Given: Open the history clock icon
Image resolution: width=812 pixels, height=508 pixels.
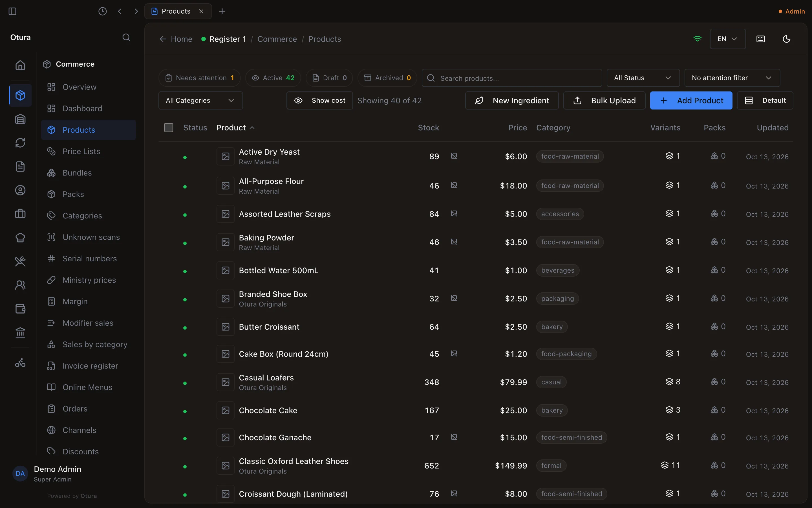Looking at the screenshot, I should (102, 11).
